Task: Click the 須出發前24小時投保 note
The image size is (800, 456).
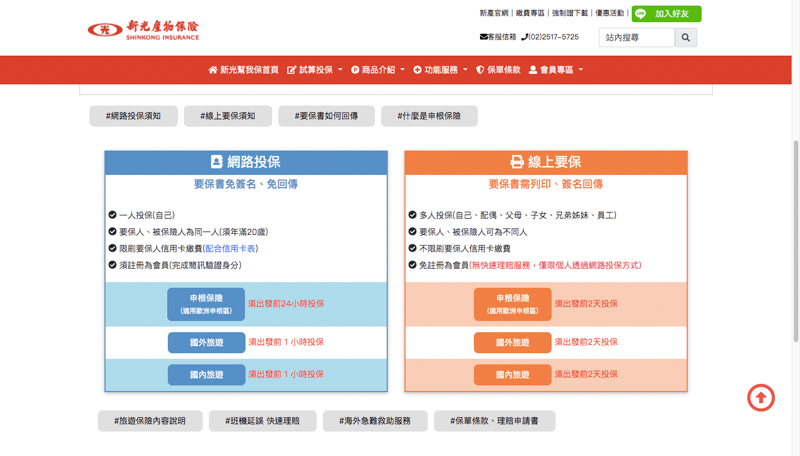Action: (286, 303)
